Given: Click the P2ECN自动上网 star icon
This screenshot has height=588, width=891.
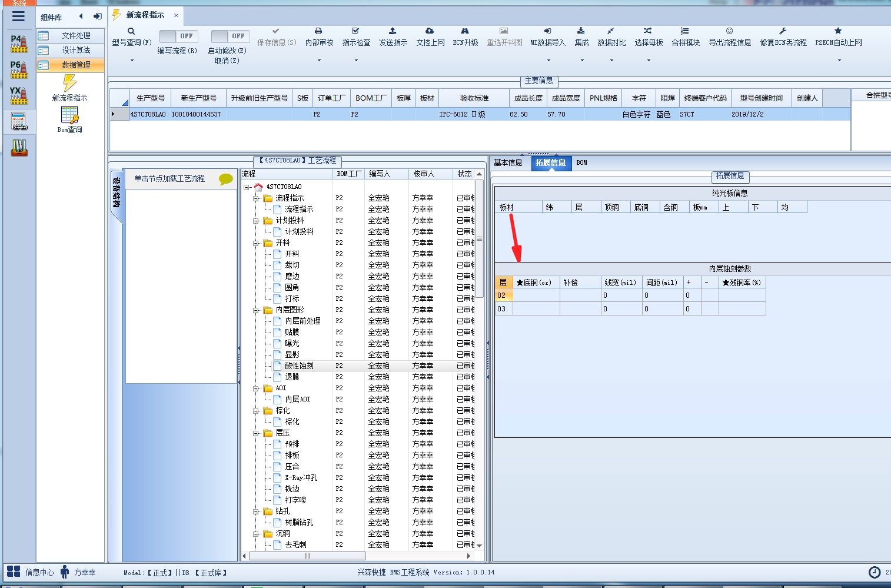Looking at the screenshot, I should [x=838, y=31].
